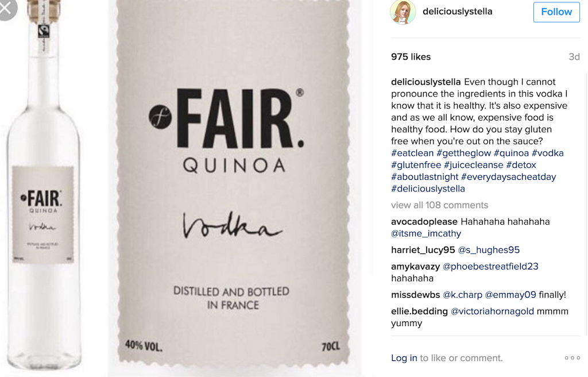Open the @itsme_imcathy mention
Screen dimensions: 588x377
[x=426, y=233]
